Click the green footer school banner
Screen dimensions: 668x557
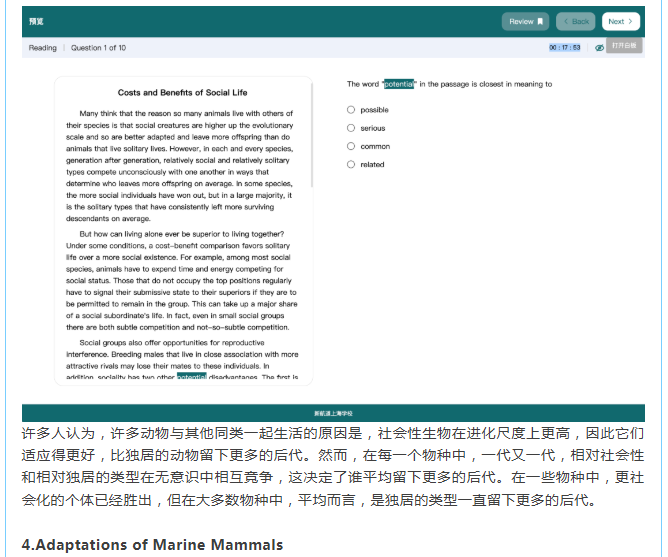[x=333, y=412]
